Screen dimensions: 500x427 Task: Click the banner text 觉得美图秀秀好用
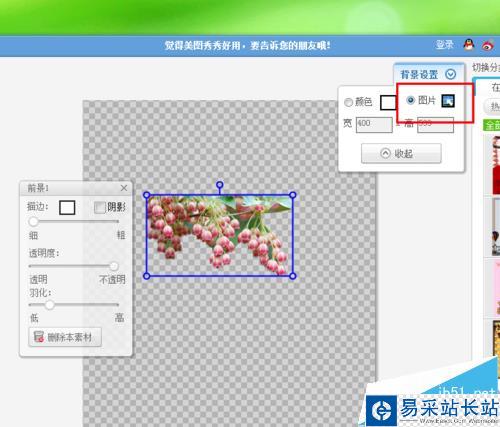[x=202, y=45]
